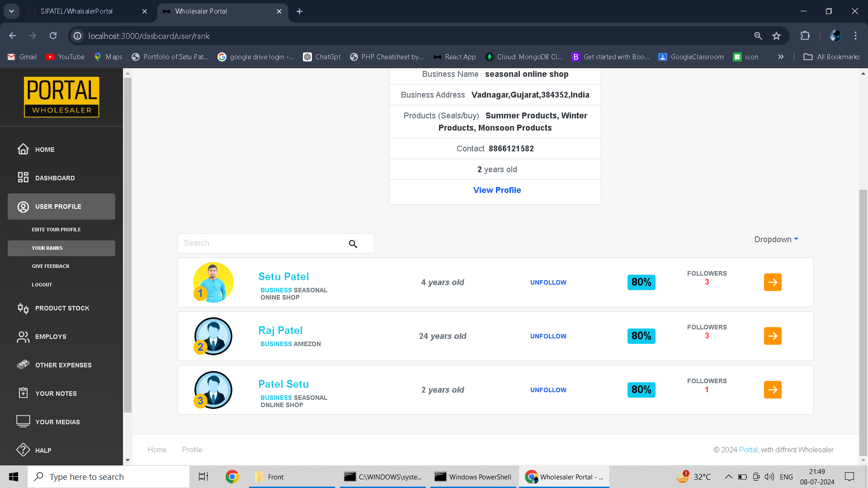Viewport: 868px width, 488px height.
Task: Click the Employs people icon in the sidebar
Action: click(x=23, y=337)
